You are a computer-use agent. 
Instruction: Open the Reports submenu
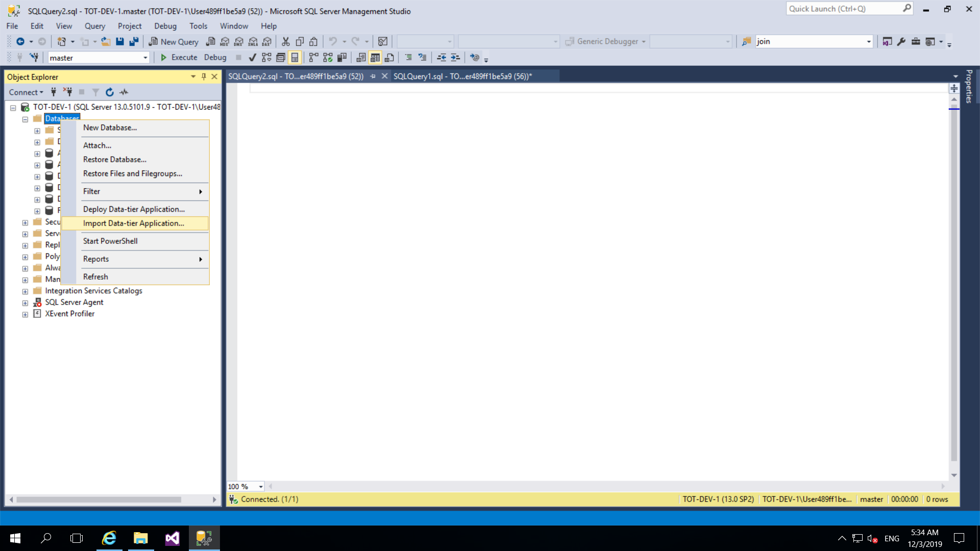click(135, 259)
